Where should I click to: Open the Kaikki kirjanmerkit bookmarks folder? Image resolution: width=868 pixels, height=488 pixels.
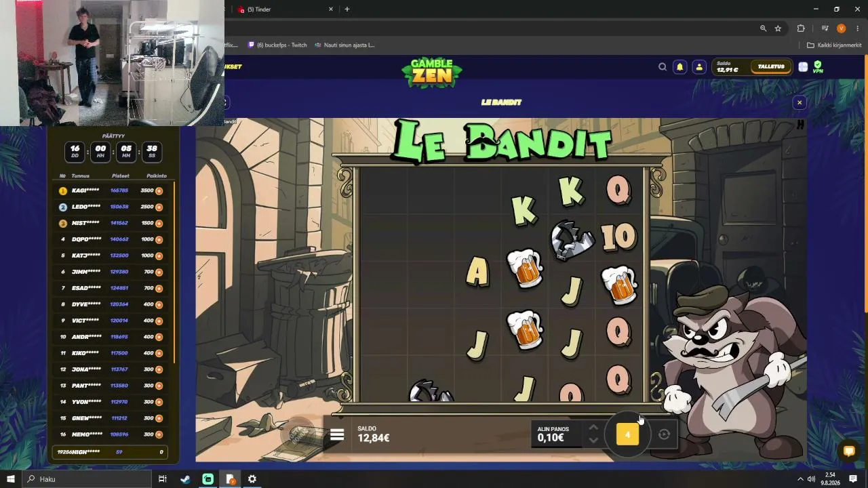pos(833,45)
